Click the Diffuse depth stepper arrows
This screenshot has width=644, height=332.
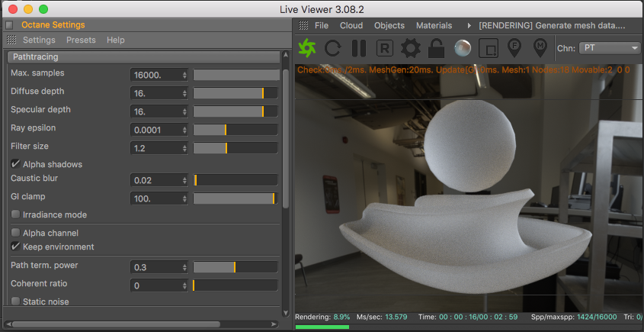[x=185, y=93]
